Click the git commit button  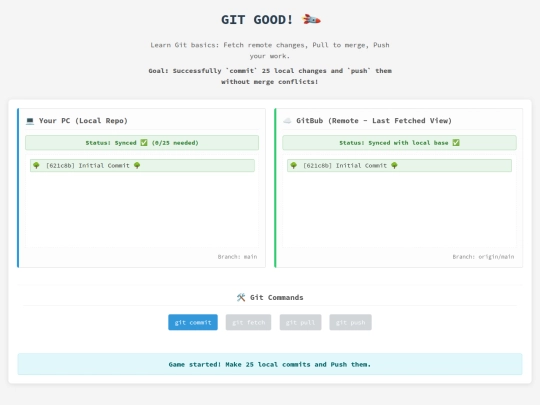193,322
